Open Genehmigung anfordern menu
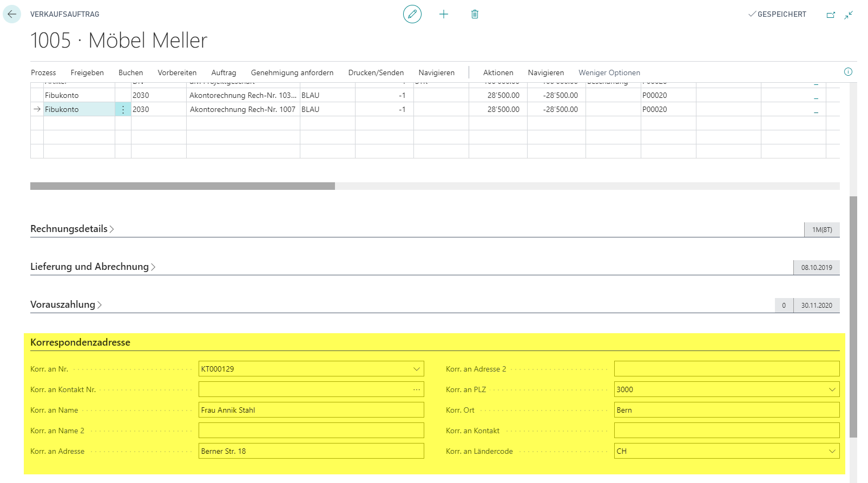The image size is (868, 483). pyautogui.click(x=292, y=72)
